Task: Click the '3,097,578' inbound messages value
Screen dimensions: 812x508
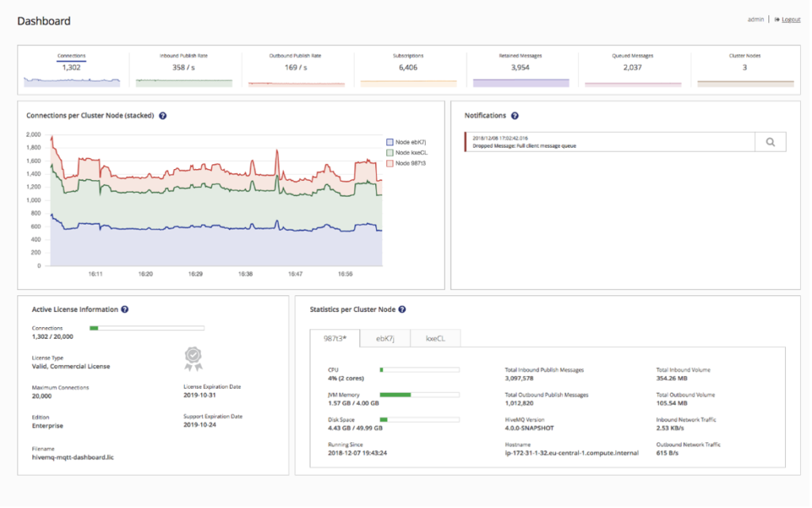Action: point(519,379)
